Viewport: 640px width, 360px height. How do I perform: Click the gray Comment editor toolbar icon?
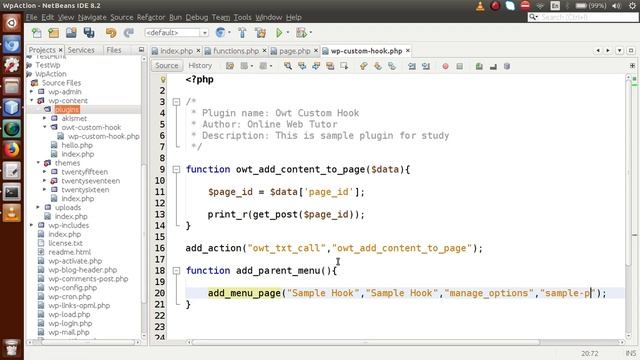coord(493,66)
